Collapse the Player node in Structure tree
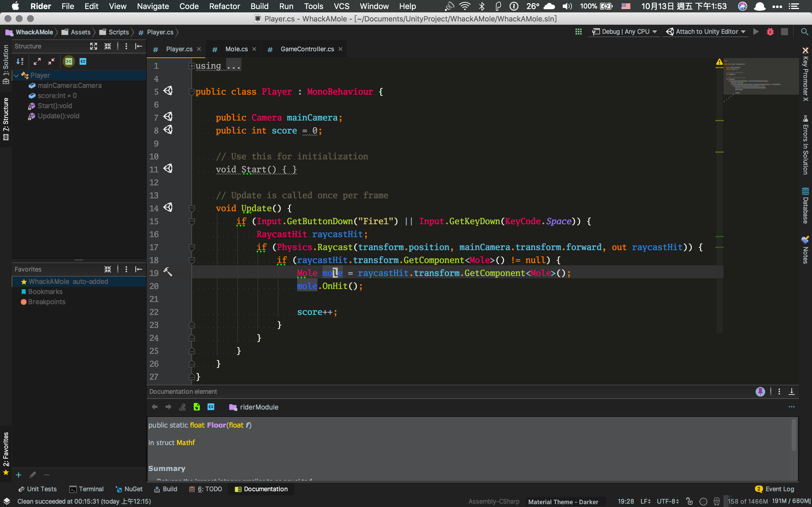Image resolution: width=812 pixels, height=507 pixels. coord(16,75)
